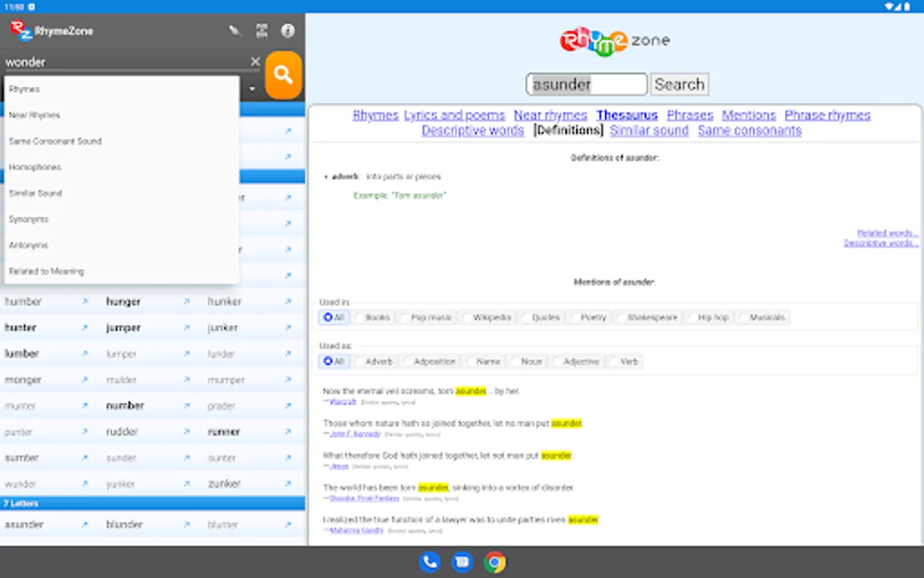This screenshot has height=578, width=924.
Task: Clear the wonder search text
Action: (x=255, y=62)
